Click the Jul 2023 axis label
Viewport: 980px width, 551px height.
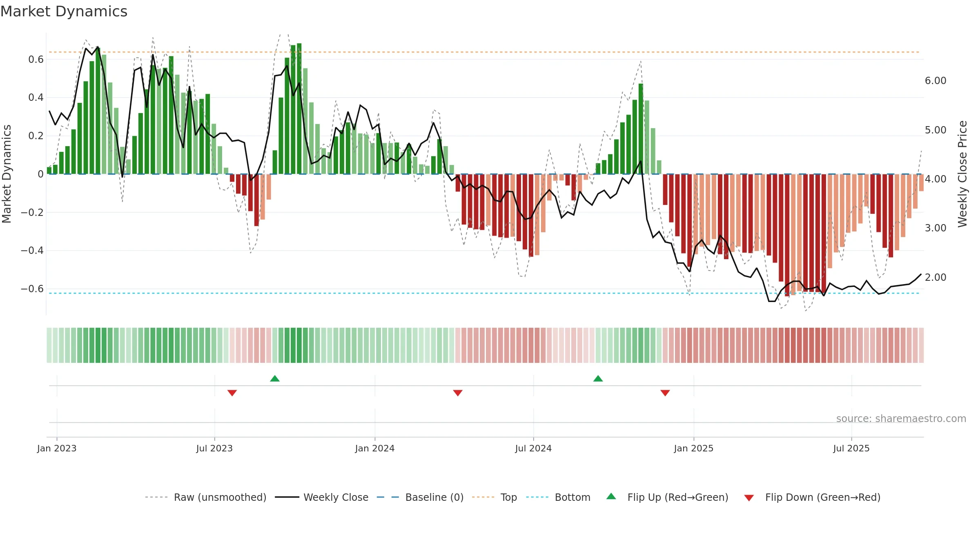tap(214, 448)
